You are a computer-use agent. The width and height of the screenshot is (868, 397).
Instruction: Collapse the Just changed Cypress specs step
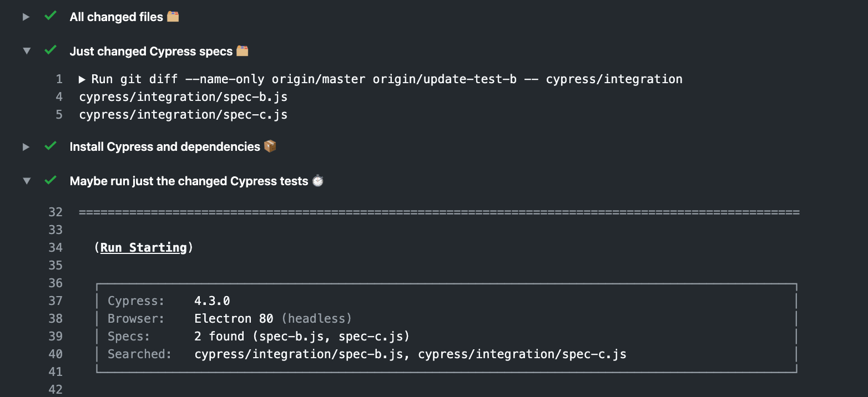pyautogui.click(x=26, y=52)
